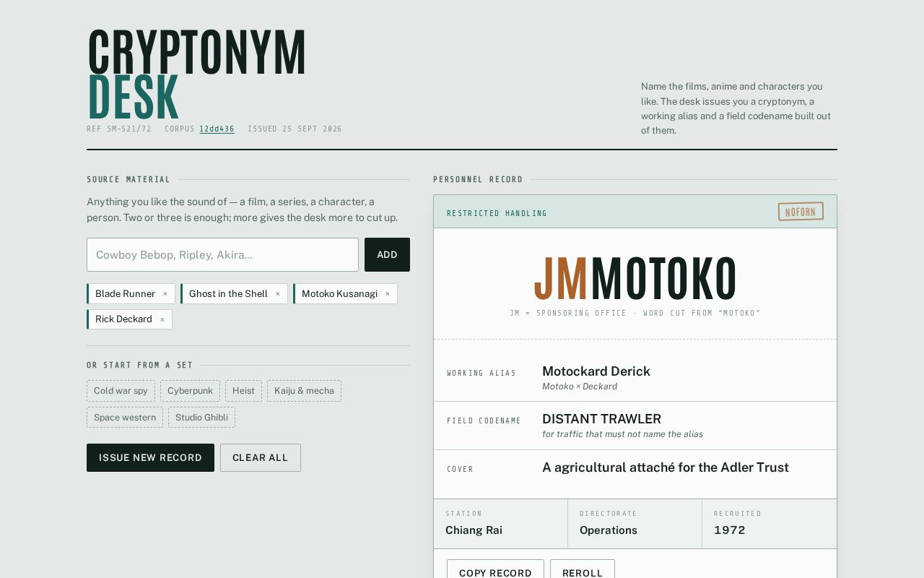Select the Cold war spy set
Screen dimensions: 924x578
click(121, 391)
